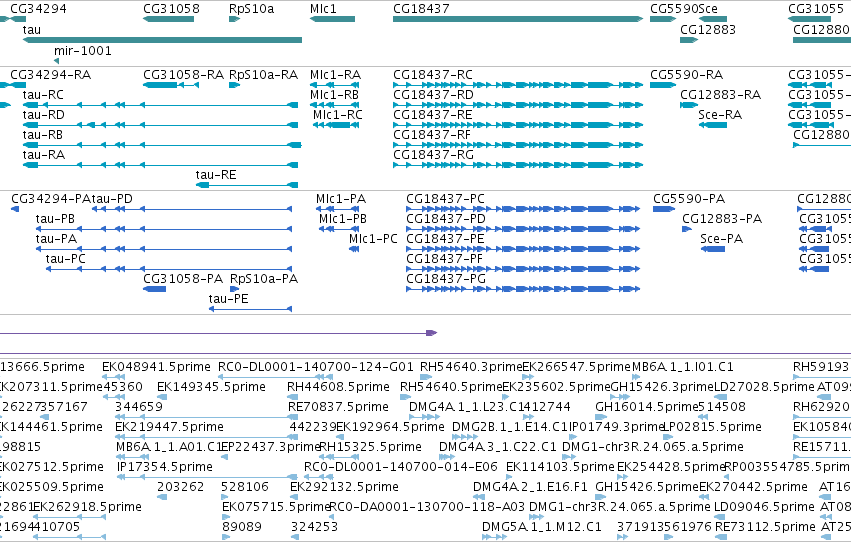Select the CG18437 gene bar

click(518, 19)
